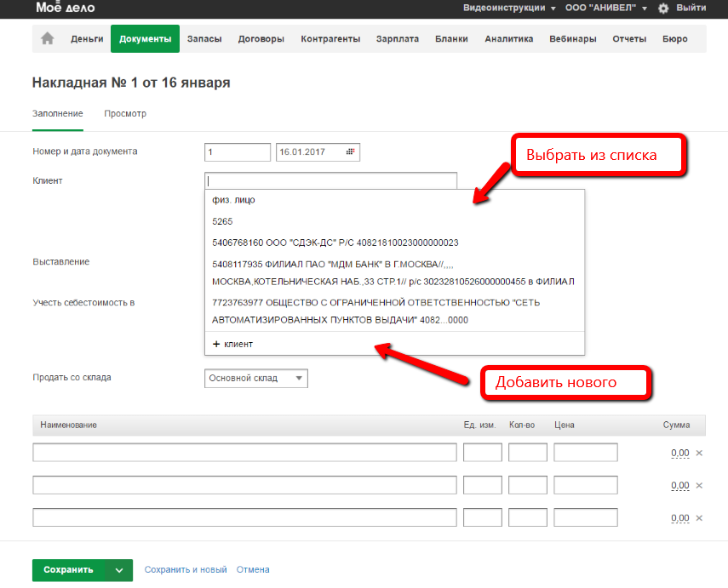The image size is (728, 588).
Task: Click the Сохранить и новый link
Action: coord(186,570)
